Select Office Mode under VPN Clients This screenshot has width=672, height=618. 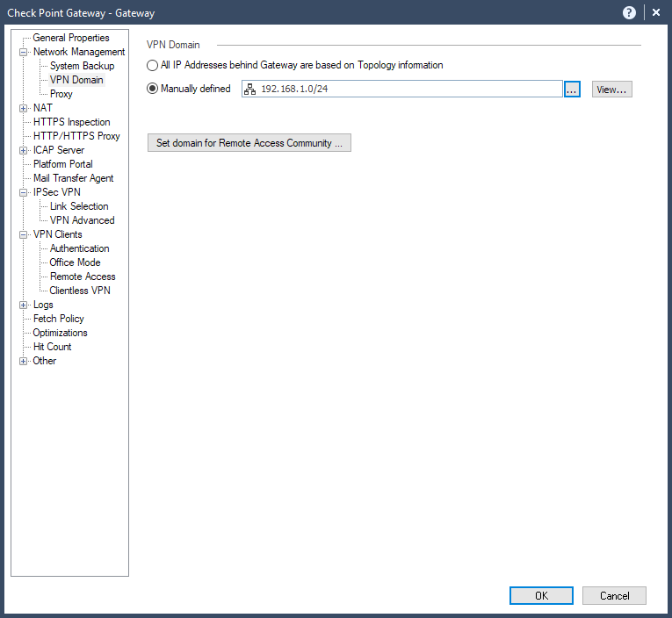(x=75, y=262)
